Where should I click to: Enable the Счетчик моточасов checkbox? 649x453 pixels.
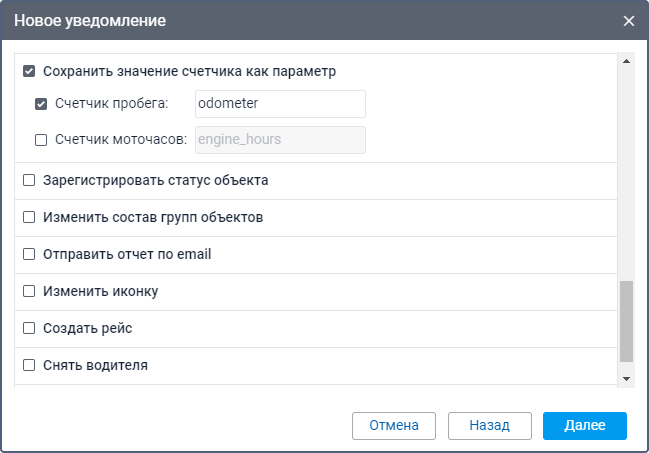click(x=42, y=140)
